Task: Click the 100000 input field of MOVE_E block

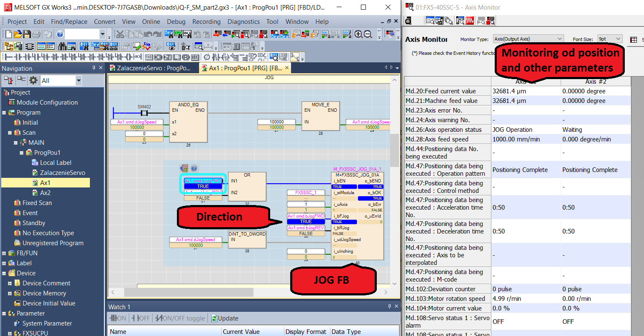Action: [276, 122]
